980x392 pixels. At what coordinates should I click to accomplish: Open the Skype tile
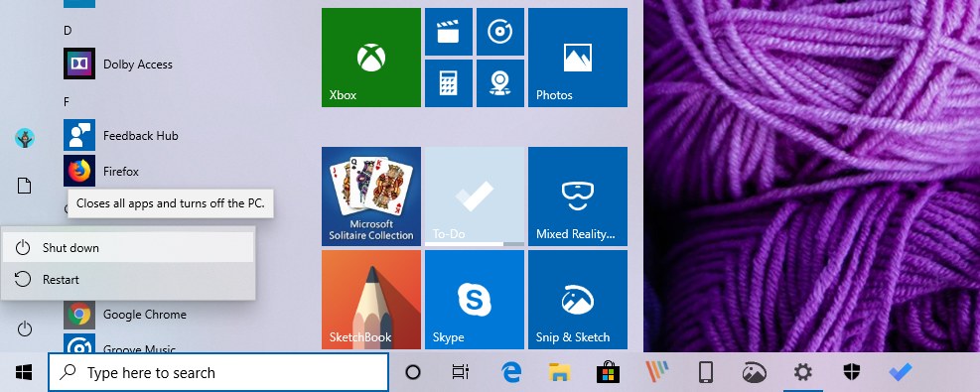[x=475, y=300]
